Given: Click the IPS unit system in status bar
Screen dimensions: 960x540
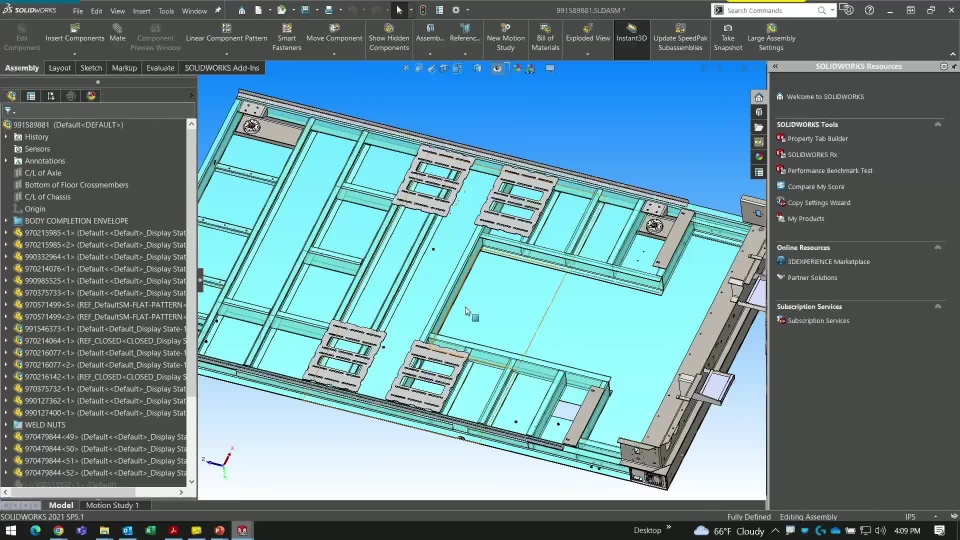Looking at the screenshot, I should pyautogui.click(x=910, y=517).
